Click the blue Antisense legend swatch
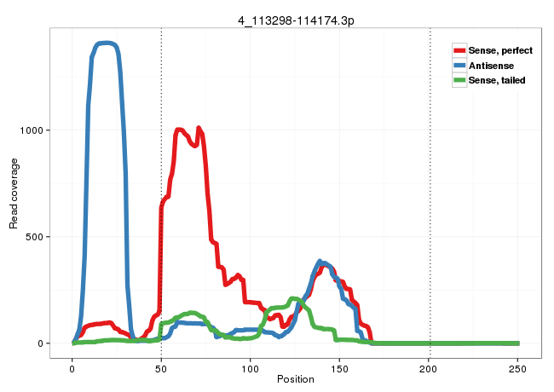This screenshot has height=392, width=554. 459,66
